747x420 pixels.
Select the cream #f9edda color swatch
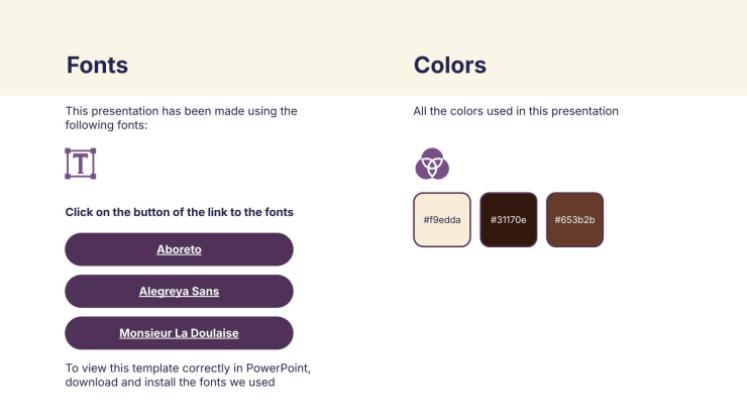point(441,219)
